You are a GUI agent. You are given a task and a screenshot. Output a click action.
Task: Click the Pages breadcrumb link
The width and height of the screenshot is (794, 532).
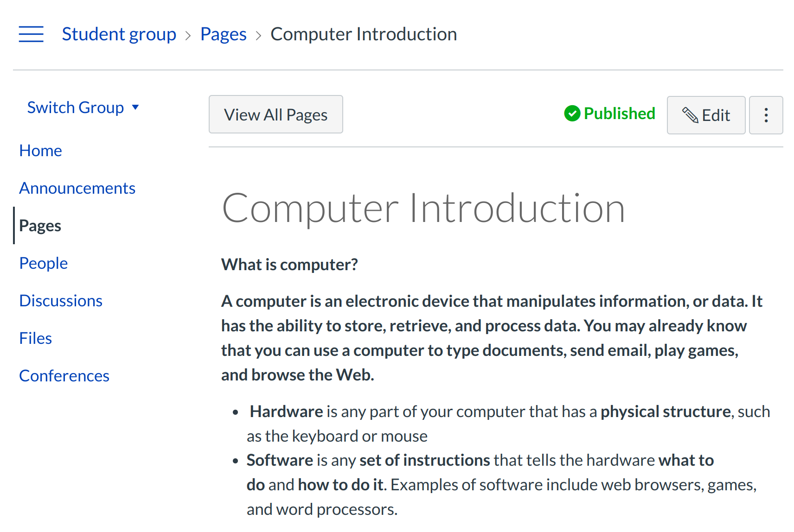click(223, 34)
